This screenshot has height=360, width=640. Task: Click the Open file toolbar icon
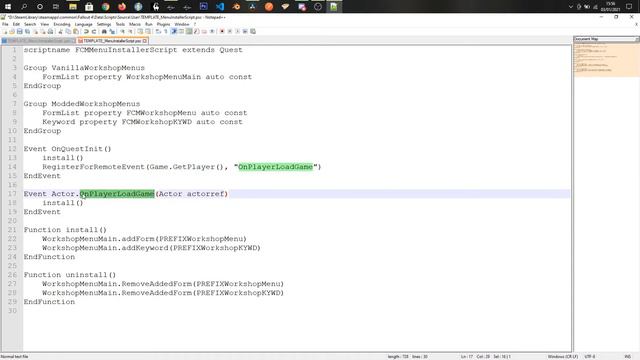[x=12, y=31]
